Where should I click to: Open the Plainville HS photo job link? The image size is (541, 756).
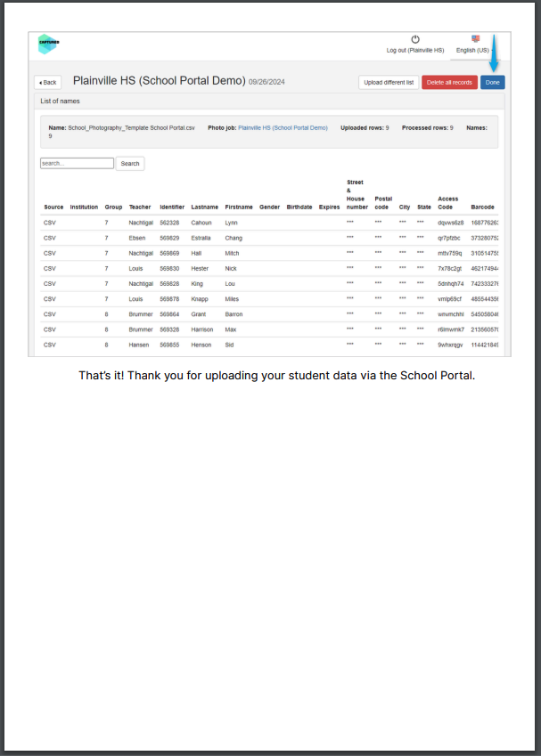pyautogui.click(x=283, y=128)
